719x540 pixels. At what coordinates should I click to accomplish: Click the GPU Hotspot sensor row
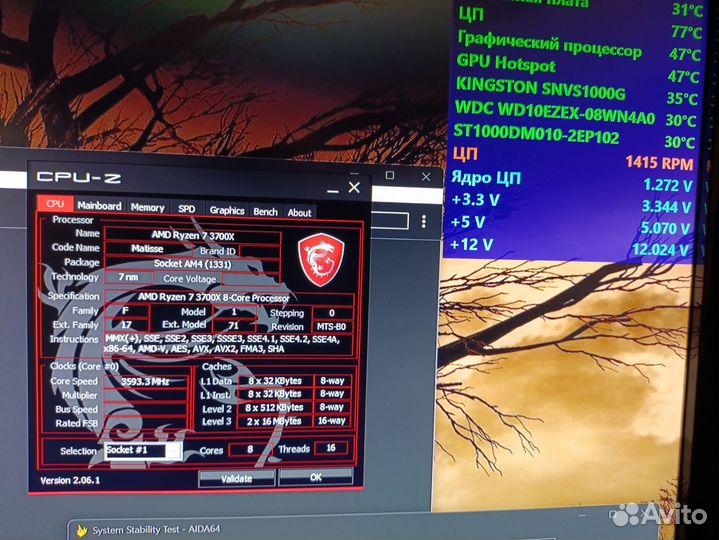coord(577,69)
